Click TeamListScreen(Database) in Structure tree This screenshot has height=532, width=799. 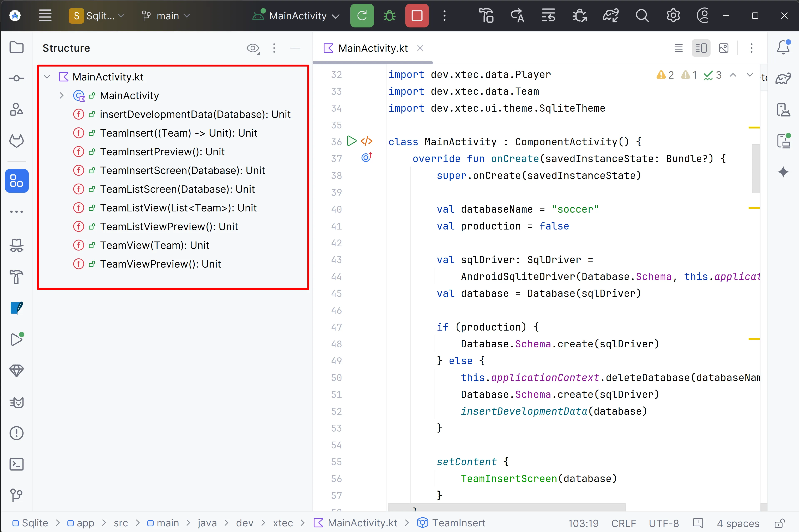(x=177, y=189)
